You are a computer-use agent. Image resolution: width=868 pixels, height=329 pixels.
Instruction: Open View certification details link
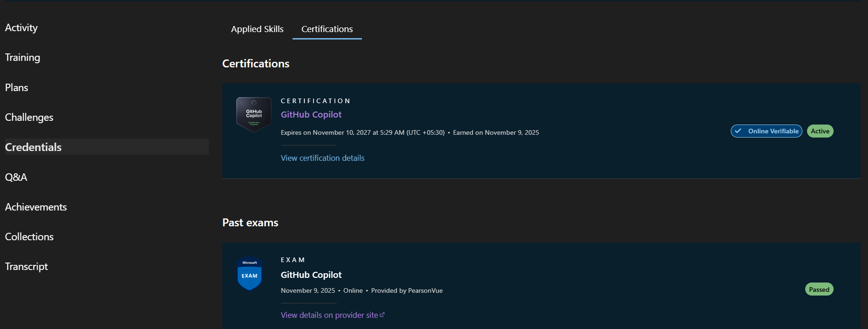[x=323, y=158]
